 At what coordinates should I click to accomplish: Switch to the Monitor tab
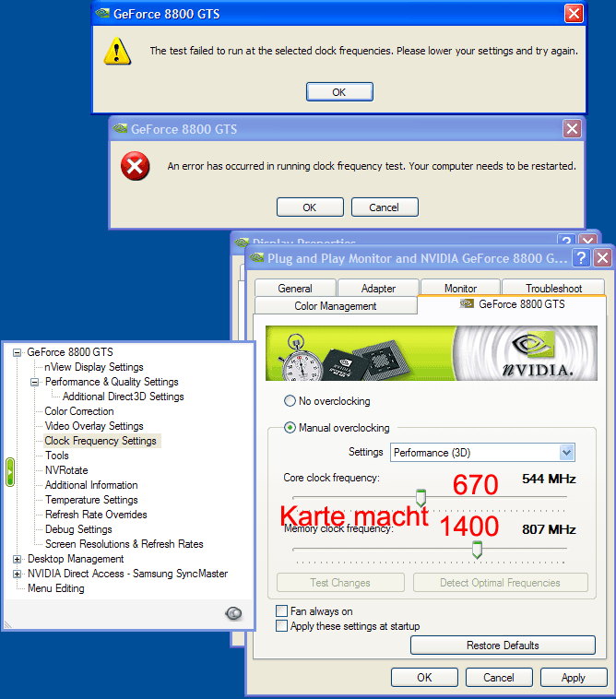460,288
